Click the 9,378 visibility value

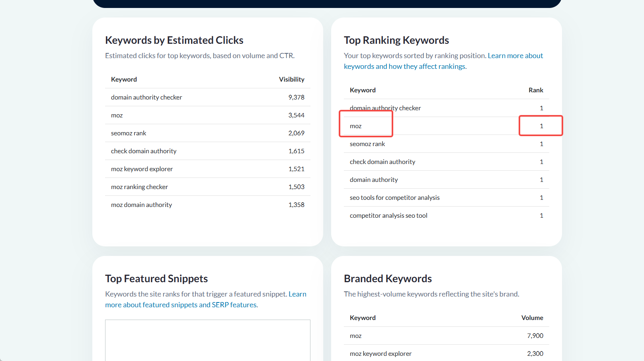coord(296,98)
